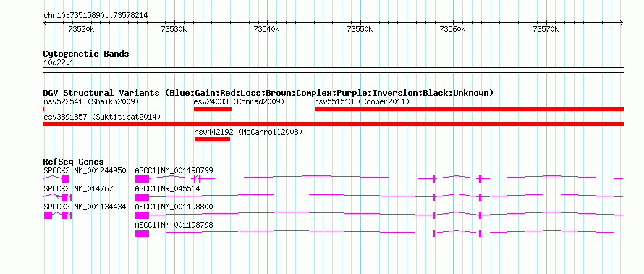Open variant label nsv522541 (Shaikh2009)

coord(91,101)
